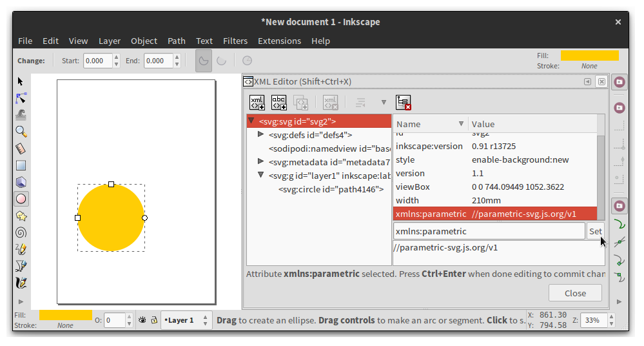Click the Unindent node icon
Viewport: 644px width, 346px height.
360,103
